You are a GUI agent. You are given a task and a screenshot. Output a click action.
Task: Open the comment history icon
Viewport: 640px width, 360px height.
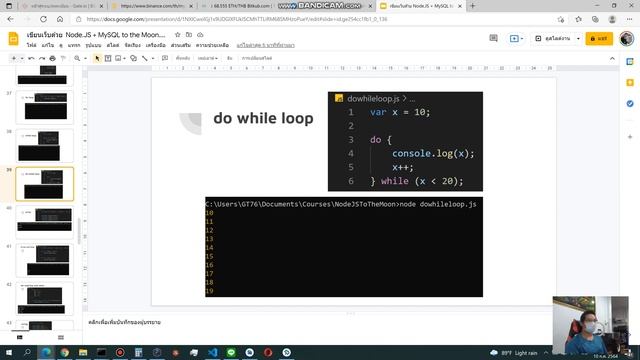tap(493, 38)
